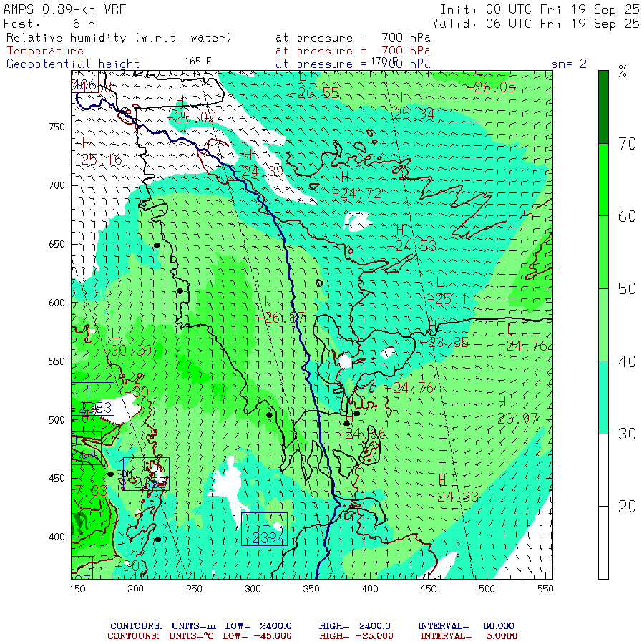Click the temperature maximum label '-25.34'
This screenshot has width=644, height=644.
point(410,114)
